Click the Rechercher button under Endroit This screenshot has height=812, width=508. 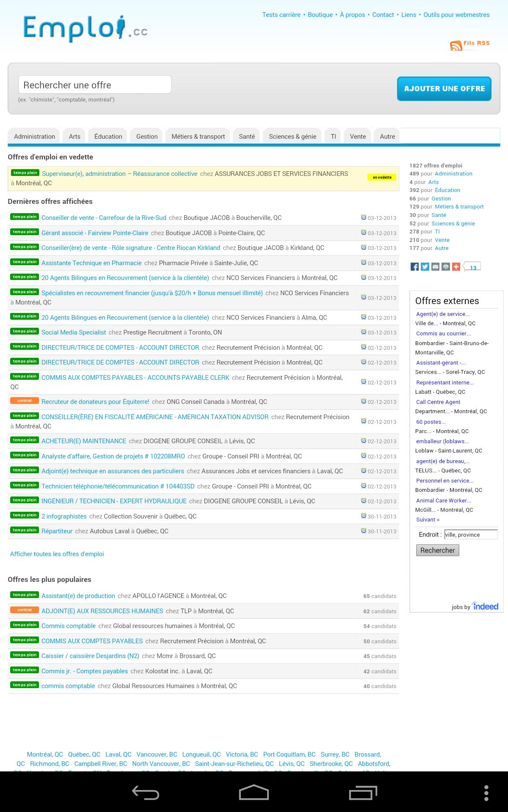tap(437, 550)
